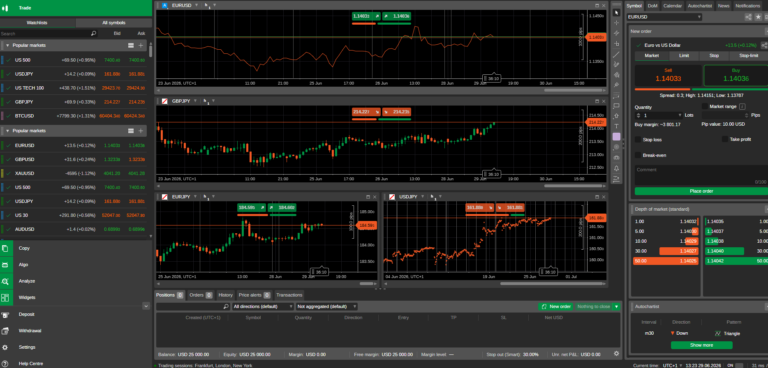Viewport: 768px width, 368px height.
Task: Open the EURUSD symbol selector dropdown
Action: coord(664,17)
